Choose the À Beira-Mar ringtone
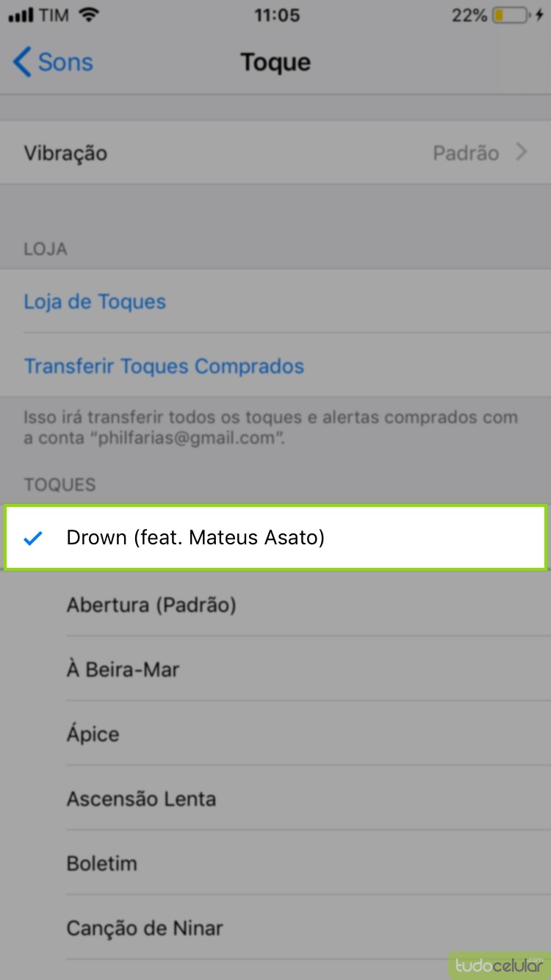Image resolution: width=551 pixels, height=980 pixels. pyautogui.click(x=123, y=669)
